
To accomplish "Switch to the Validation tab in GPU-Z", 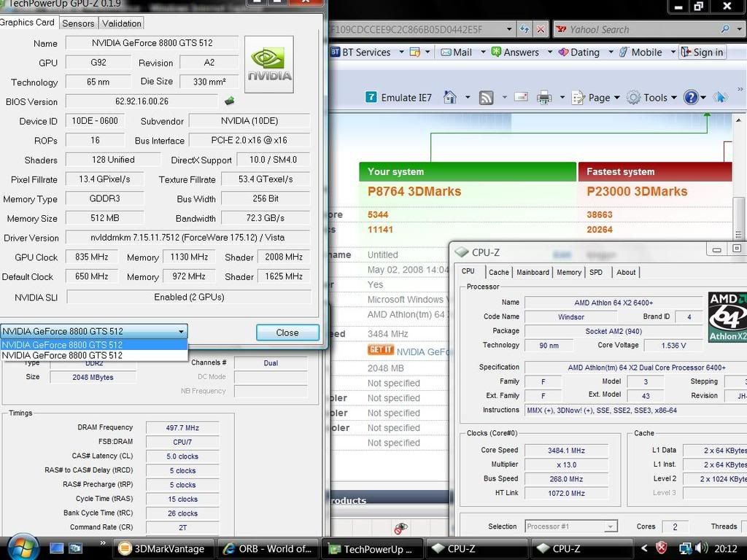I will click(122, 23).
